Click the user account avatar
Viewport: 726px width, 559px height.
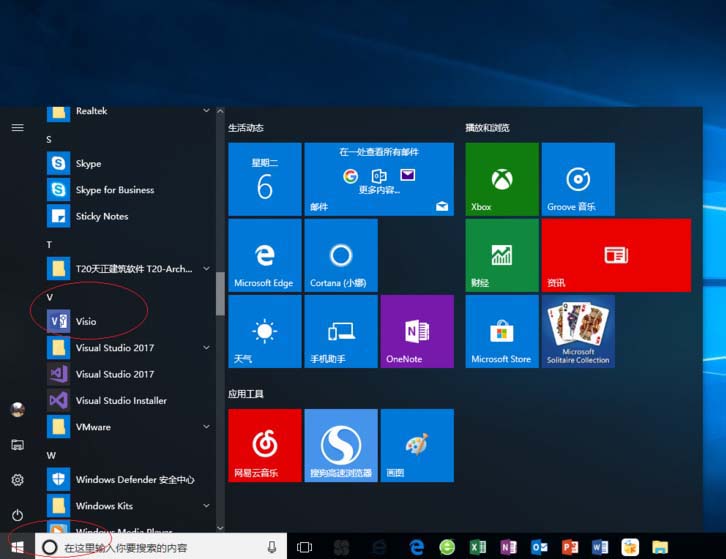tap(18, 409)
